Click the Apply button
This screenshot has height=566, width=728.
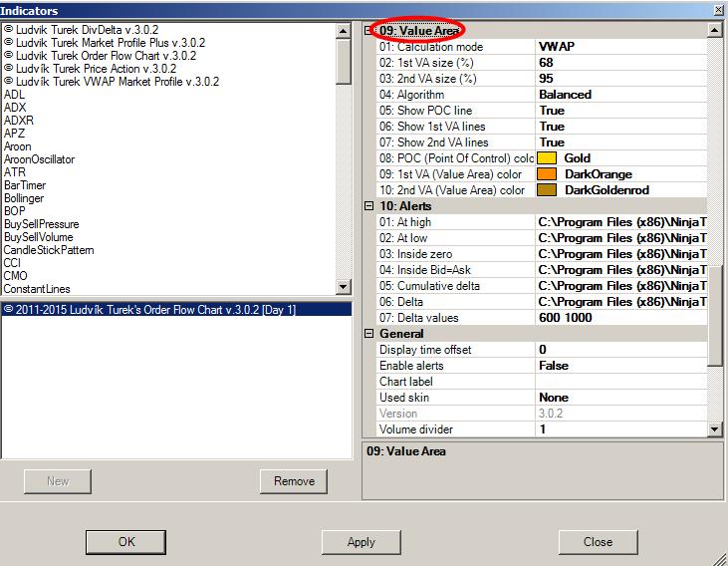pos(362,542)
